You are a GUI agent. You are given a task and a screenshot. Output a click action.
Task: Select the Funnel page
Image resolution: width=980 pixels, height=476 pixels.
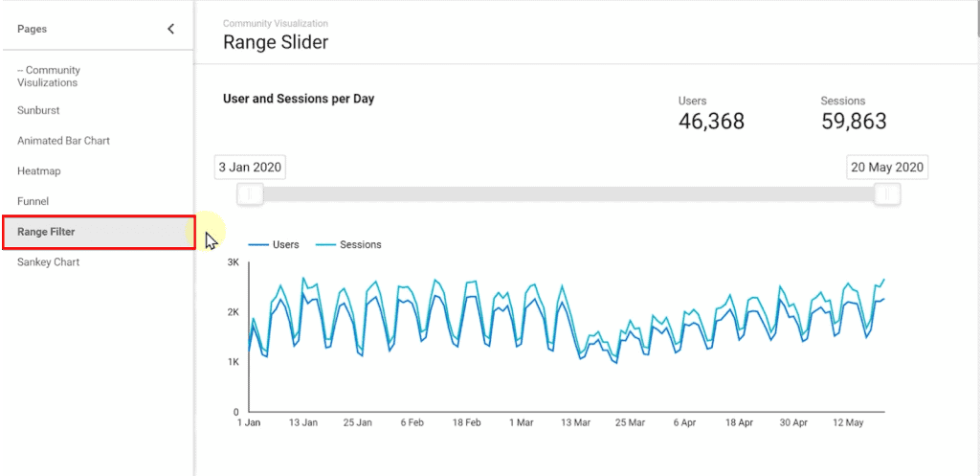(33, 202)
